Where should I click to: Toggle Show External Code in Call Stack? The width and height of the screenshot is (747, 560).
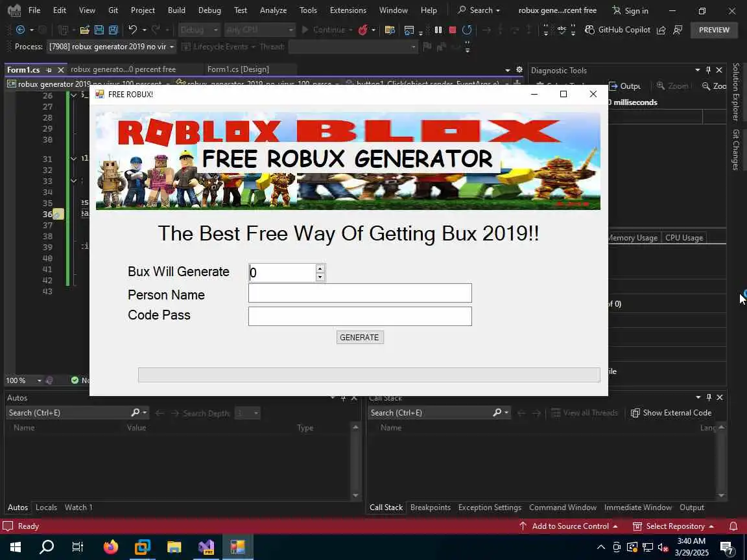[x=670, y=412]
